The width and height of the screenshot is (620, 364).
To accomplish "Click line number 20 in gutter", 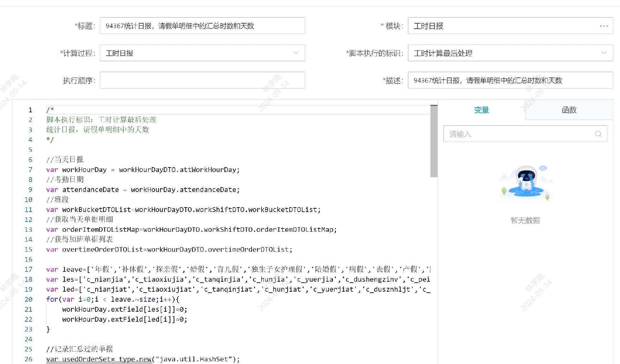I will point(28,299).
